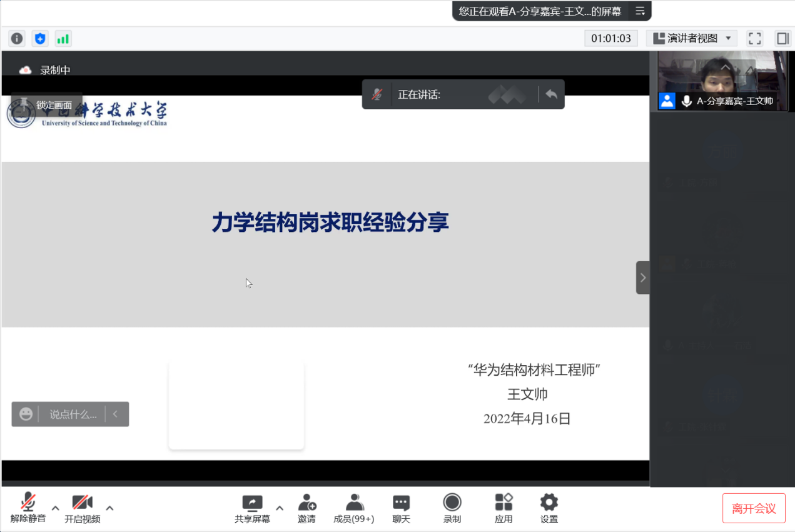Expand audio options arrow beside mute
Screen dimensions: 795x532
(x=56, y=508)
